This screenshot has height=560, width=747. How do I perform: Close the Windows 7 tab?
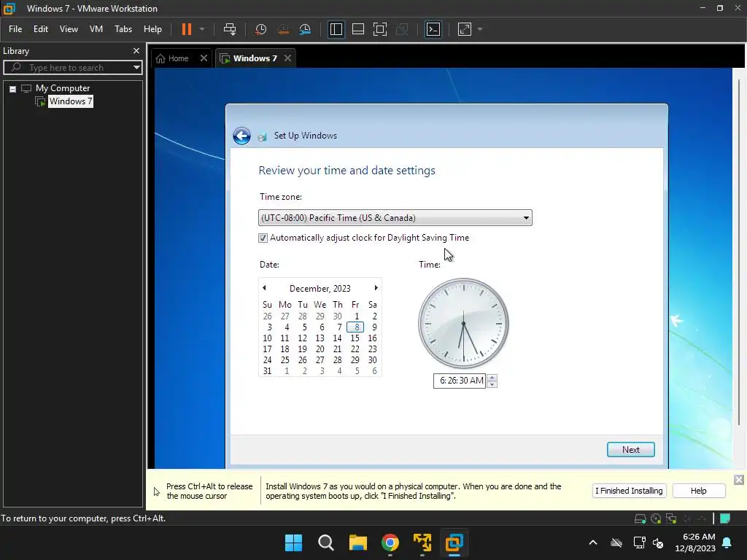(x=287, y=58)
